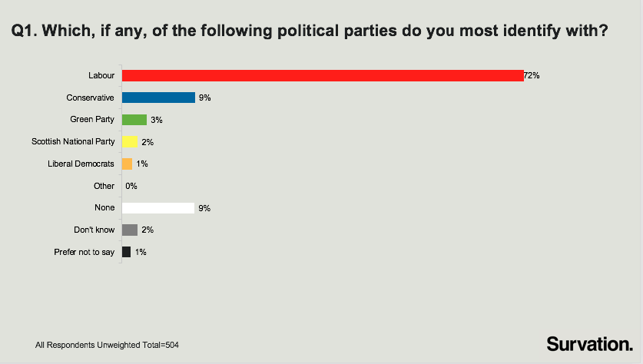
Task: Select the Conservative category label
Action: click(90, 98)
